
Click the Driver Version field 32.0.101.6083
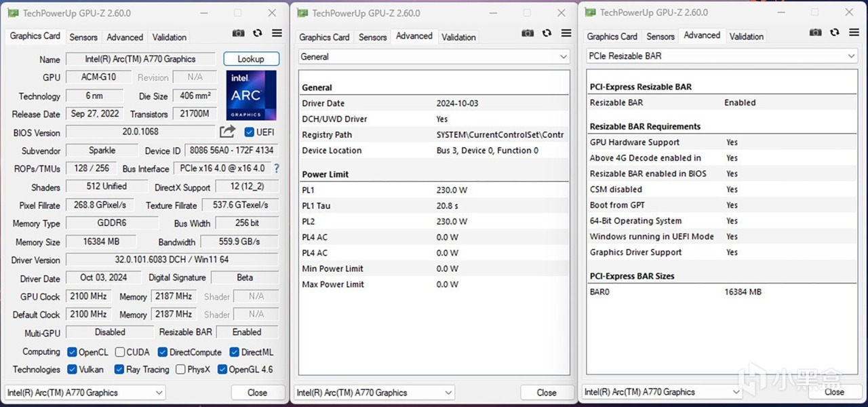(172, 260)
